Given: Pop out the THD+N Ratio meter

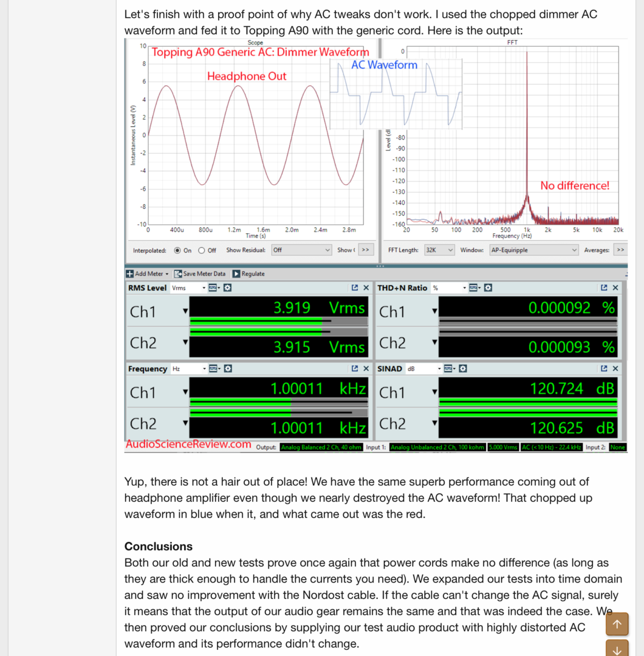Looking at the screenshot, I should tap(604, 288).
